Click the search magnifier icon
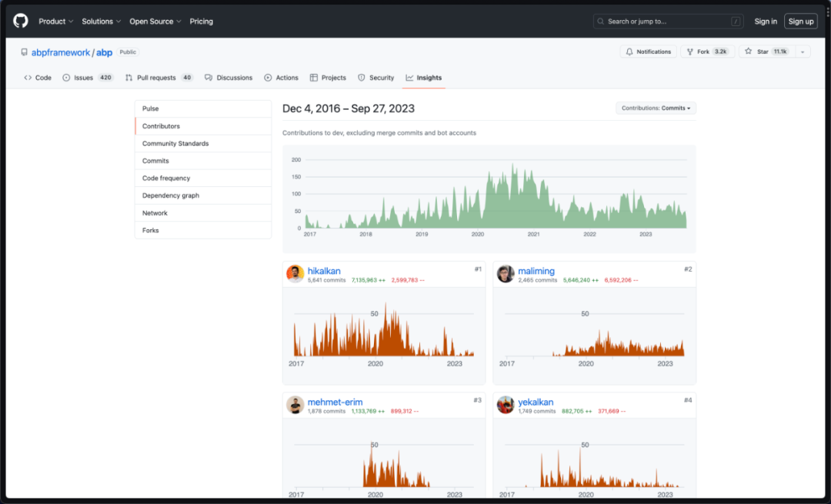Image resolution: width=831 pixels, height=504 pixels. [x=600, y=22]
